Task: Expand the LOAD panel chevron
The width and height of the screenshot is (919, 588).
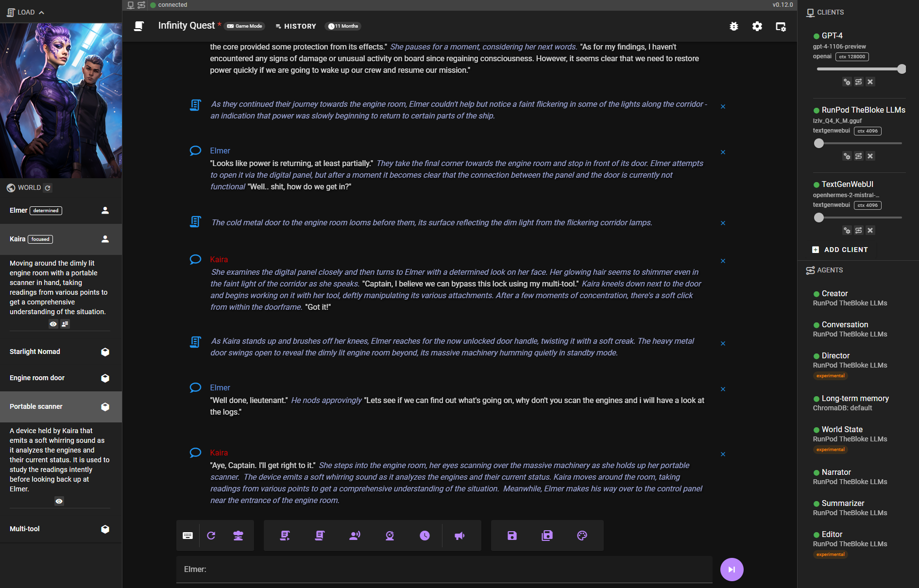Action: point(42,13)
